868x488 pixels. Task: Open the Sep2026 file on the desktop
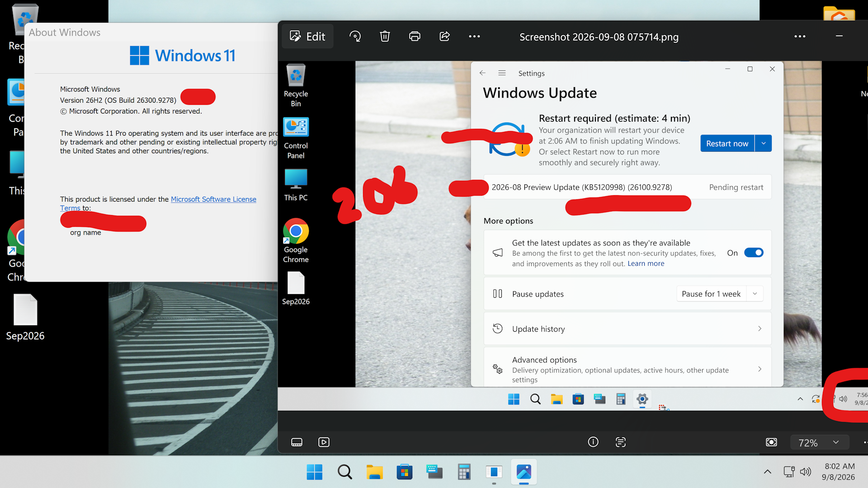25,317
